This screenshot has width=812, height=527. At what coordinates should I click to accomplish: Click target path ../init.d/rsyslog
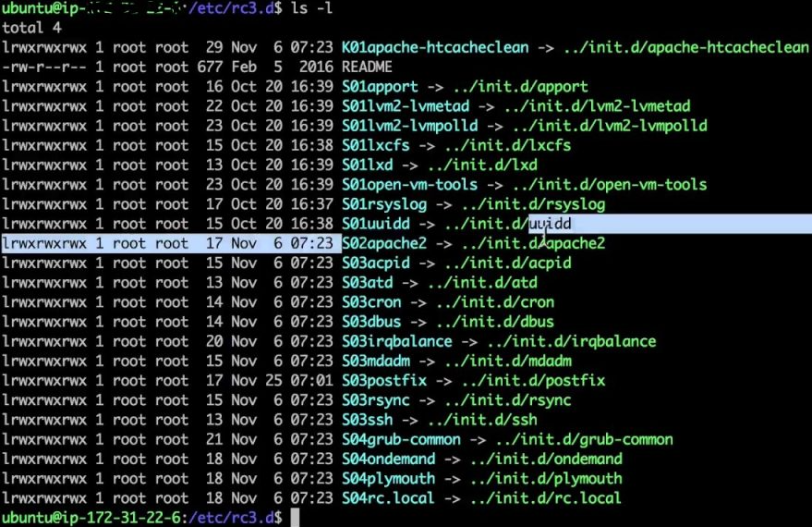coord(533,204)
